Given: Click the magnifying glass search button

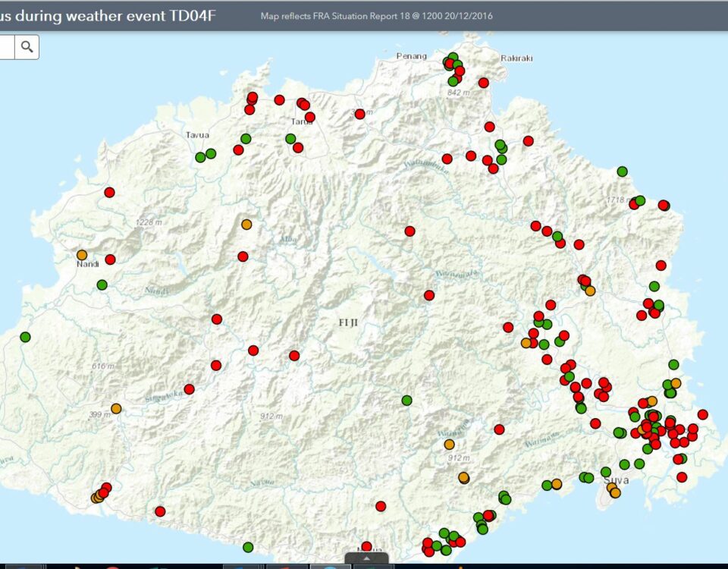Looking at the screenshot, I should (x=27, y=47).
